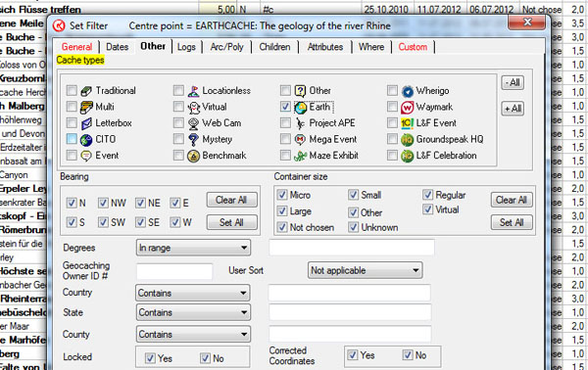Switch to the Children tab

click(x=274, y=47)
